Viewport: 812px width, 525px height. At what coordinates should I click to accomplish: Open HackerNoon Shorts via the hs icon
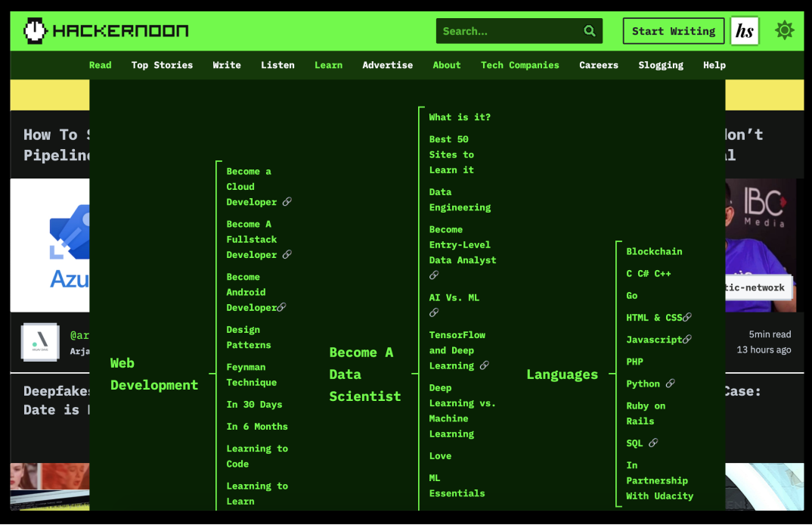[x=744, y=30]
